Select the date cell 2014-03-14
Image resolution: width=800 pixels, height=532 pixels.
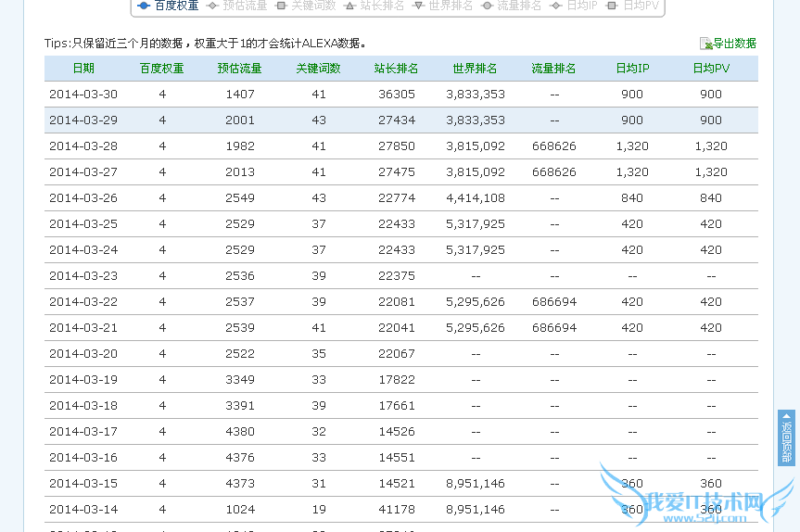[83, 510]
